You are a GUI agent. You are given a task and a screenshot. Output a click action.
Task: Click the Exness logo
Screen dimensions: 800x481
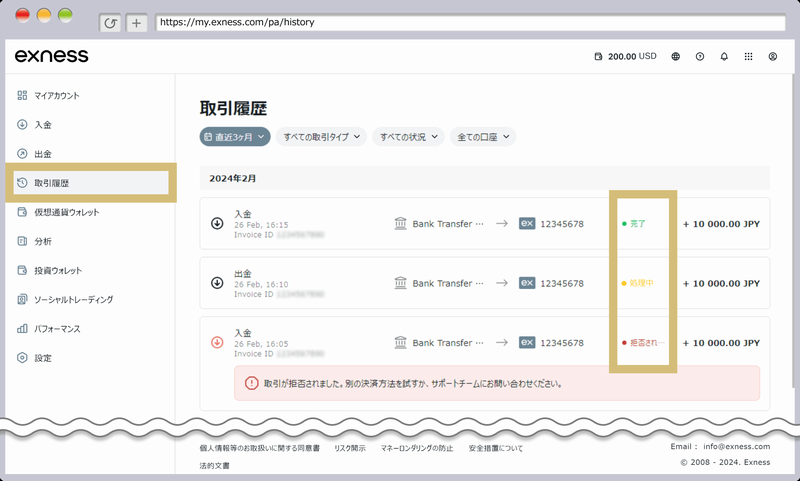coord(51,56)
